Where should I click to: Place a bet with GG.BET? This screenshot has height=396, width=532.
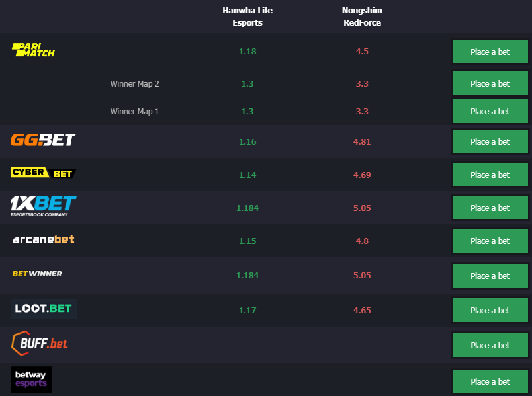point(490,141)
